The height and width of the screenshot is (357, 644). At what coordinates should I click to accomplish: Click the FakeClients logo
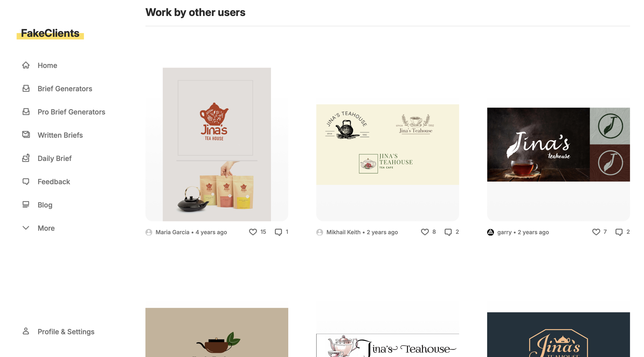tap(50, 33)
